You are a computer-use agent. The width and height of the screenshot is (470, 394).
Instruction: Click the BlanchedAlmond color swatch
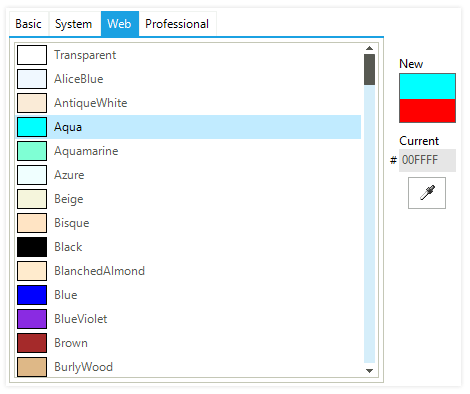[x=32, y=271]
